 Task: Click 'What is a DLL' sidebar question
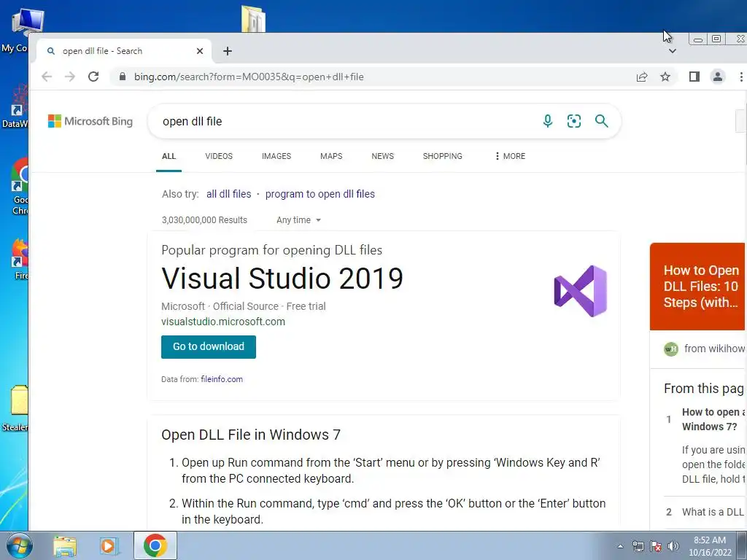pos(713,512)
